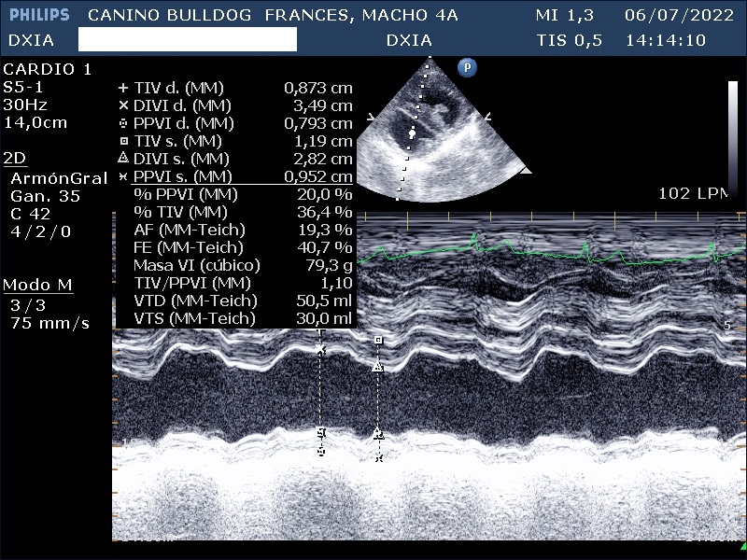Click the plus caliper icon beside TIV d.

[x=123, y=88]
